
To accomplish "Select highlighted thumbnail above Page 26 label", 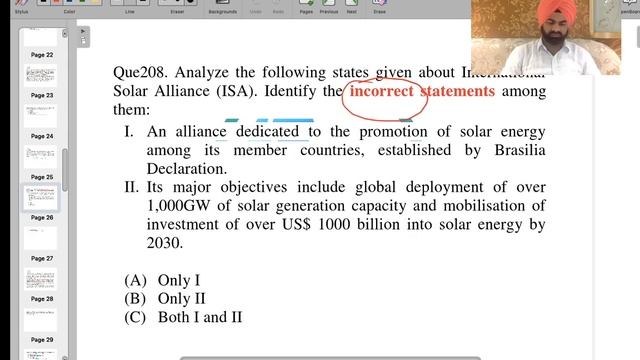I will 40,198.
